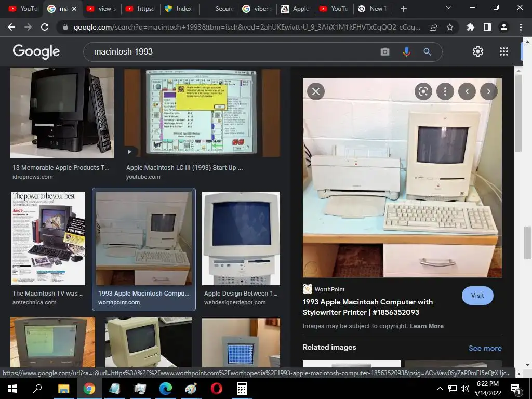Switch to the Index tab
Image resolution: width=532 pixels, height=399 pixels.
179,9
